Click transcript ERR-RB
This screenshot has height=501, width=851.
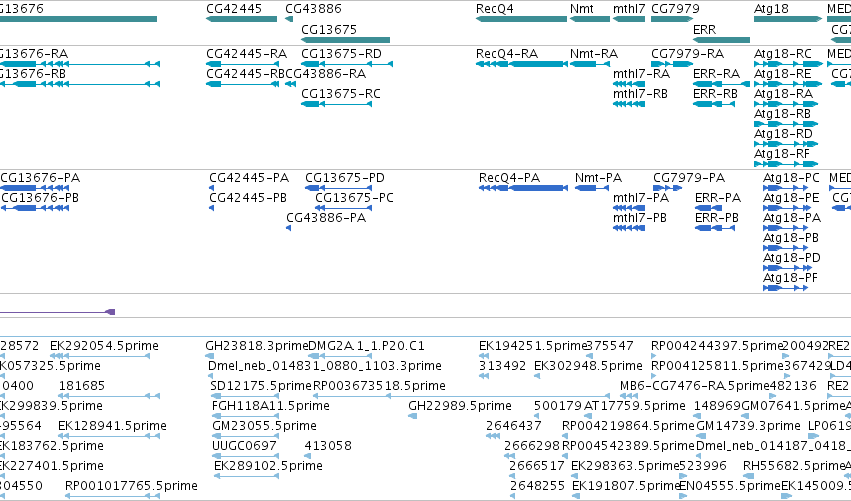pos(714,104)
